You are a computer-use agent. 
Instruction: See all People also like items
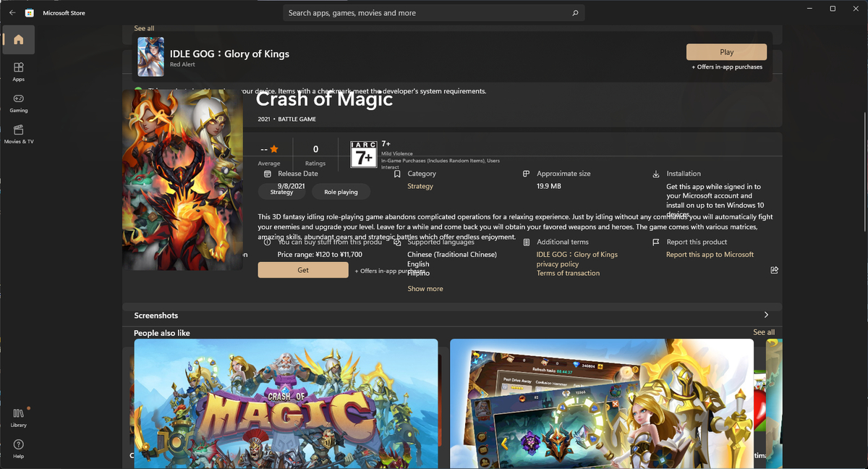click(x=764, y=332)
